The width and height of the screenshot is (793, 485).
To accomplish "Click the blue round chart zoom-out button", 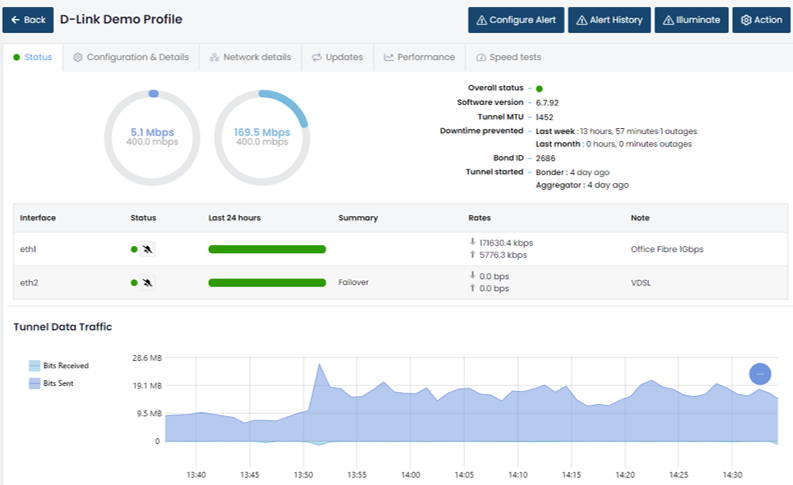I will pyautogui.click(x=760, y=374).
